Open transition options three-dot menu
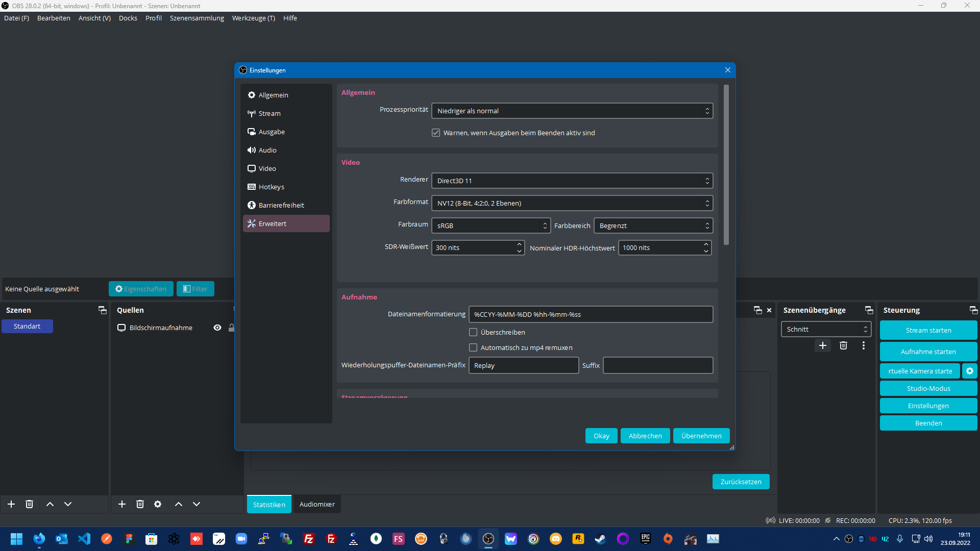Image resolution: width=980 pixels, height=551 pixels. [x=864, y=345]
